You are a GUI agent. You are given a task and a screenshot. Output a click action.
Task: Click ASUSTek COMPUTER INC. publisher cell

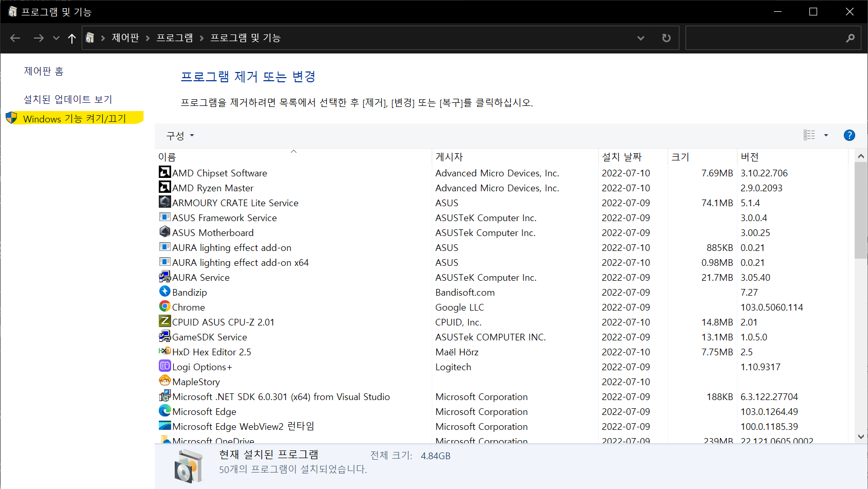[x=490, y=337]
